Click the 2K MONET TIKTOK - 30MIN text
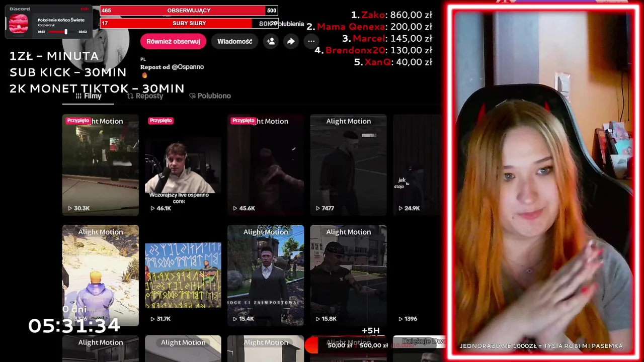This screenshot has height=362, width=644. [97, 88]
